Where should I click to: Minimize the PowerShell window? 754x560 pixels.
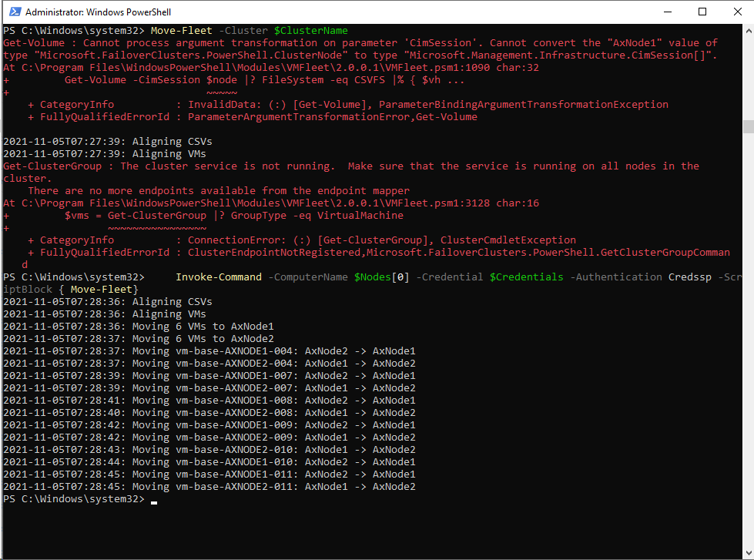click(x=667, y=12)
